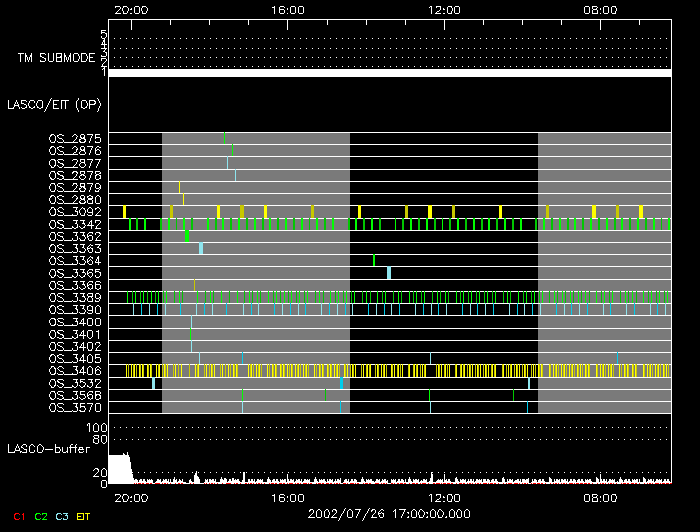700x532 pixels.
Task: Click the cyan marker in the OS_2877 row
Action: (x=227, y=163)
